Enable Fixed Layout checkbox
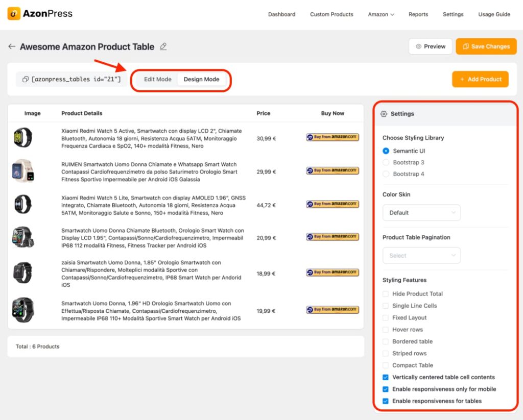The image size is (523, 420). coord(386,317)
